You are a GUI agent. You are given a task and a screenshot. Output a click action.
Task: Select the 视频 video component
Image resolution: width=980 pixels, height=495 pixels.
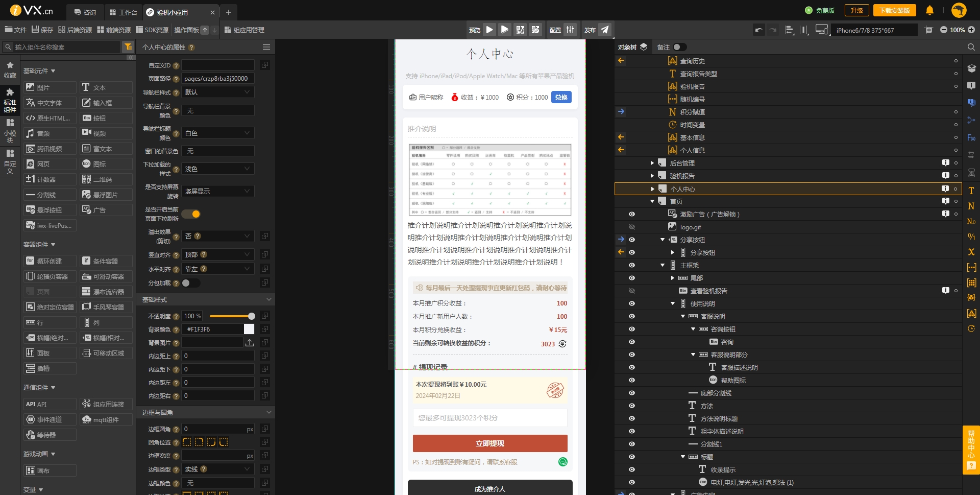tap(106, 133)
